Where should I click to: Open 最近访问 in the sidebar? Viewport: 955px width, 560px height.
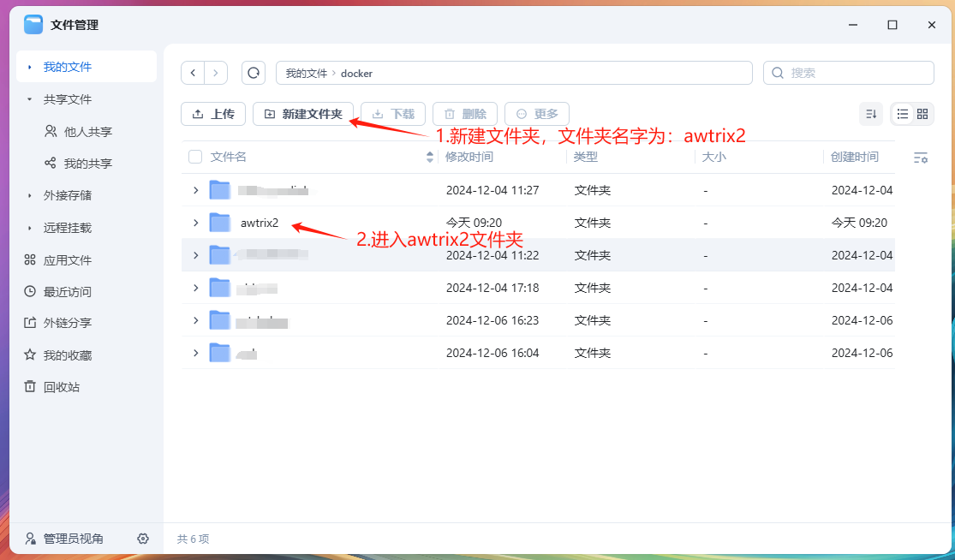[x=67, y=292]
